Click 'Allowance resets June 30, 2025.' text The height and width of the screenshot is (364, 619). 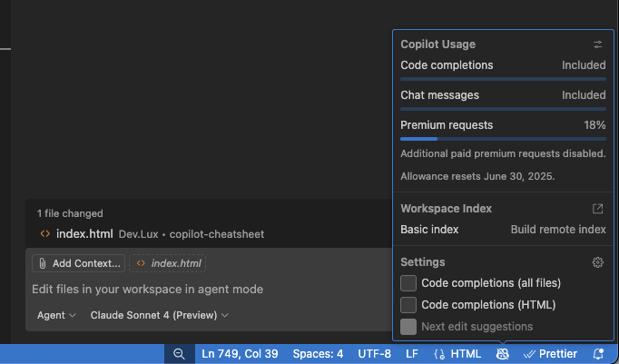477,176
